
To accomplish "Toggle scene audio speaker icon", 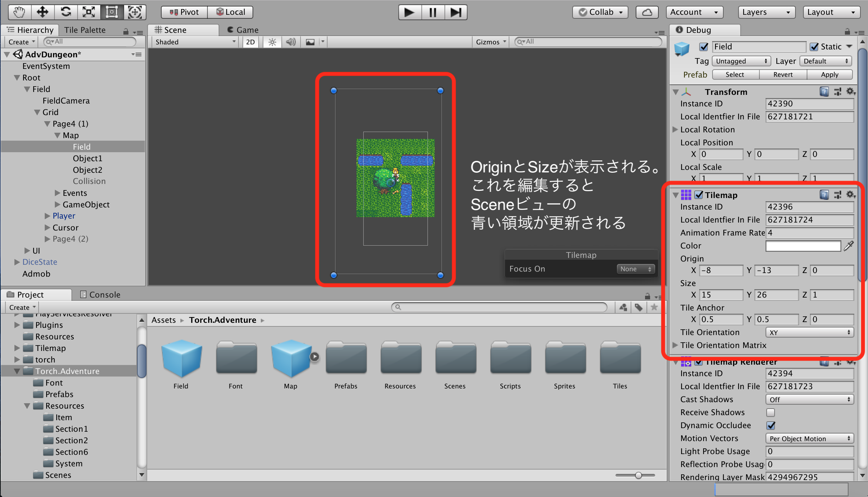I will [291, 42].
